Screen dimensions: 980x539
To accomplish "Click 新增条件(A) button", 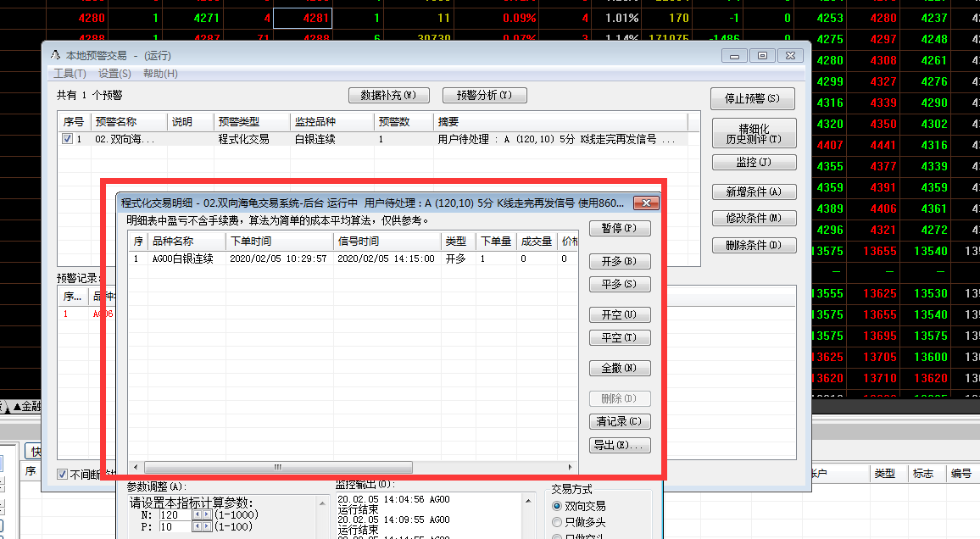I will click(754, 192).
